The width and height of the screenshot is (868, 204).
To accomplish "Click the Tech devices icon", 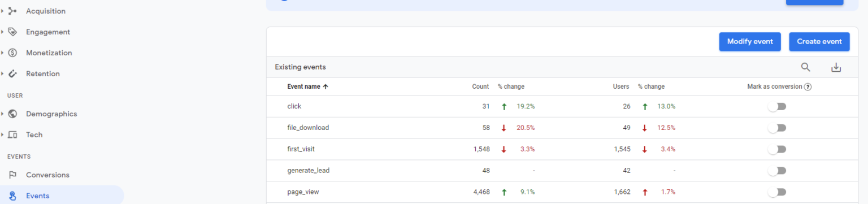I will coord(12,134).
